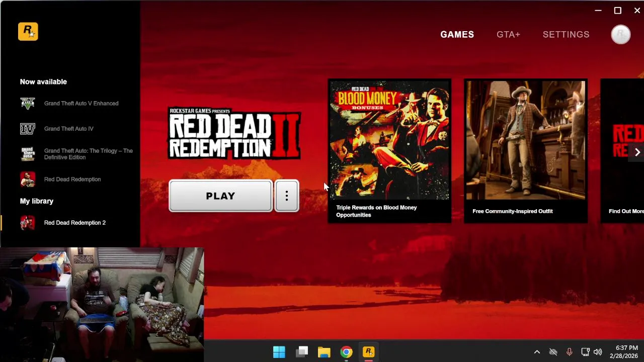Open the taskbar clock and date
Viewport: 644px width, 362px height.
click(x=623, y=352)
